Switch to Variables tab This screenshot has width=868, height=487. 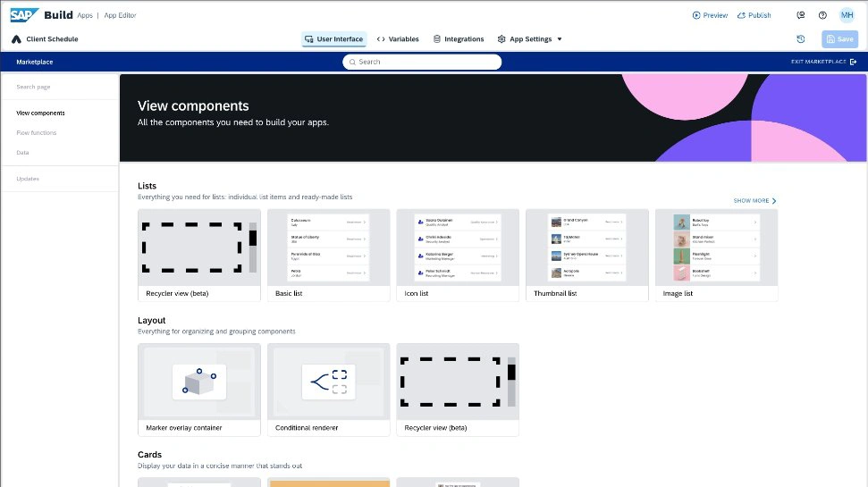(x=398, y=39)
